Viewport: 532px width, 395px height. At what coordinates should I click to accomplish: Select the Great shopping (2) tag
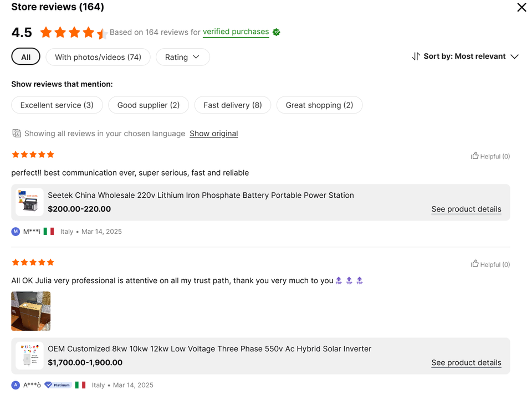click(319, 105)
